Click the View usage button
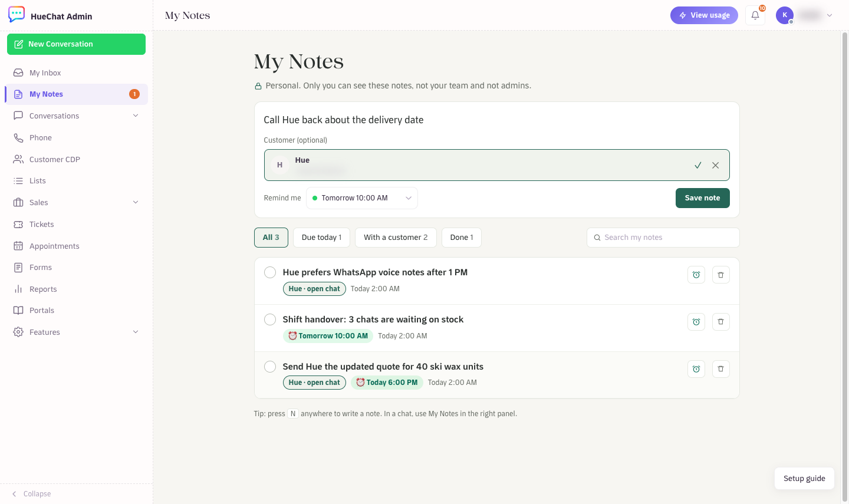 [x=704, y=15]
